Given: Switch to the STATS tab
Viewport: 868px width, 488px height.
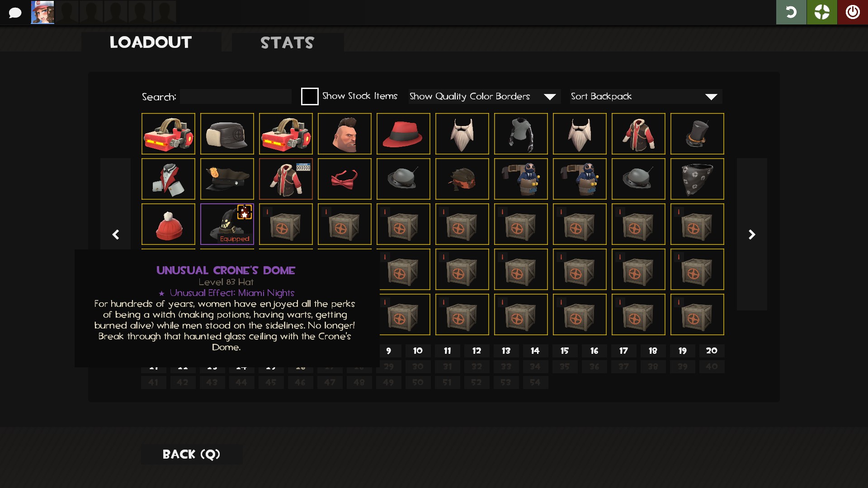Looking at the screenshot, I should click(x=288, y=42).
